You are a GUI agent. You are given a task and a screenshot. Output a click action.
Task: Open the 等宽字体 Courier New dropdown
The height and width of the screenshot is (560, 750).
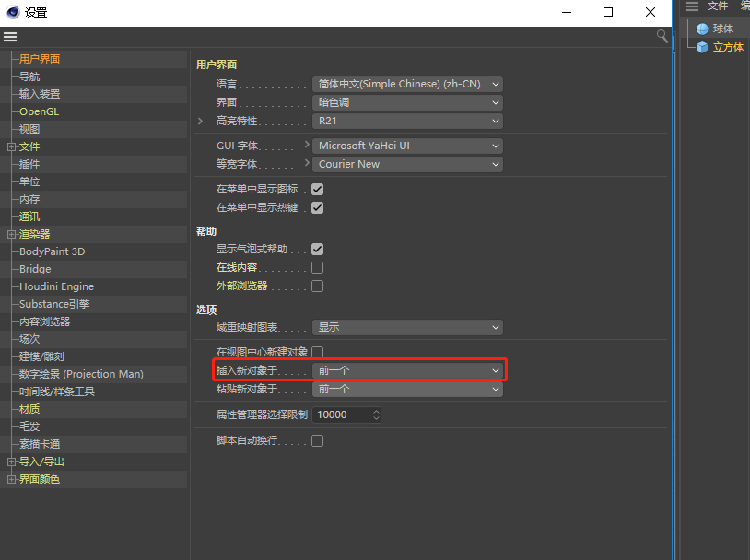[x=407, y=164]
